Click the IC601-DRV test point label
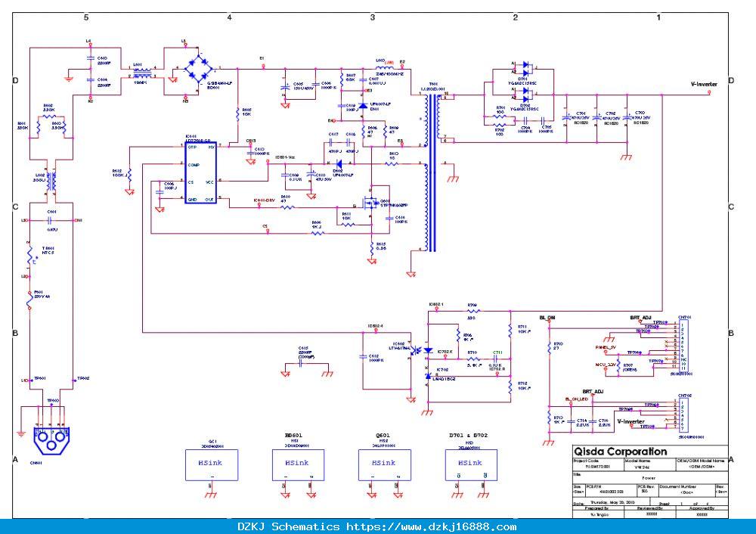This screenshot has height=534, width=756. pos(263,200)
